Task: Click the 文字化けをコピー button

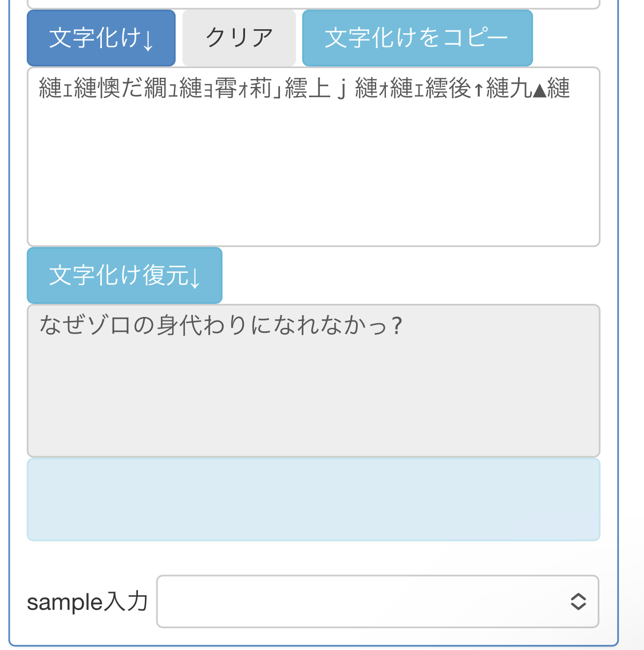Action: click(417, 38)
